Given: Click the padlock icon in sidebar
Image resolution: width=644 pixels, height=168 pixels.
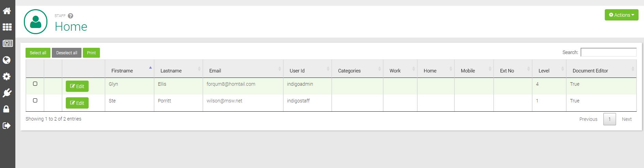Looking at the screenshot, I should [x=6, y=109].
